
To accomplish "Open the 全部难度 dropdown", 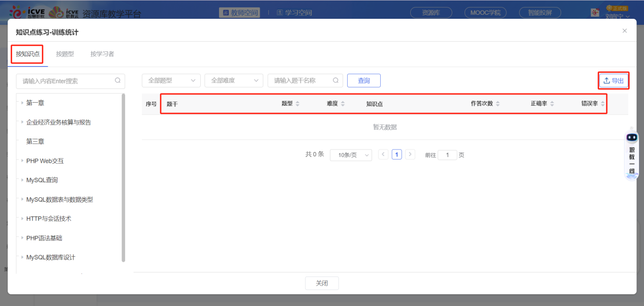I will pos(234,80).
